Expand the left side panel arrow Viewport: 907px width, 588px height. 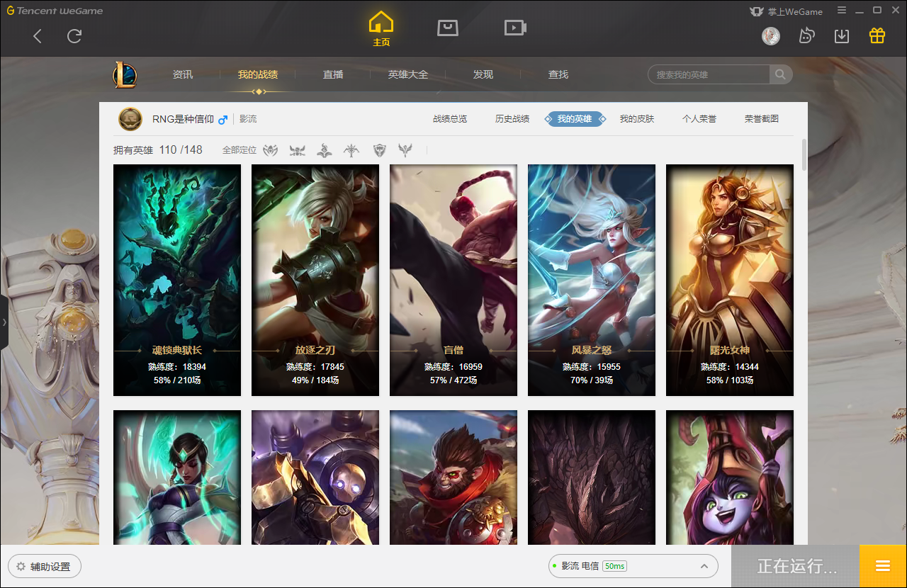(x=4, y=322)
